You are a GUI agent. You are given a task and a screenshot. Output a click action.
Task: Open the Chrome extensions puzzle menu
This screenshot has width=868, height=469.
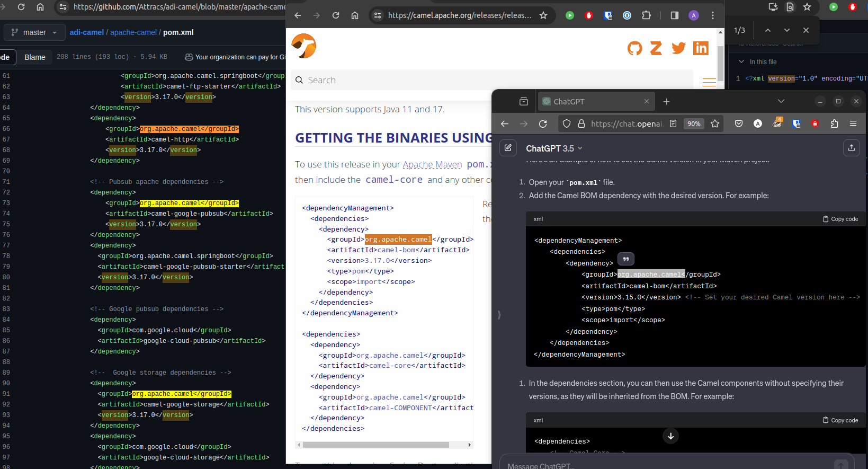[646, 15]
